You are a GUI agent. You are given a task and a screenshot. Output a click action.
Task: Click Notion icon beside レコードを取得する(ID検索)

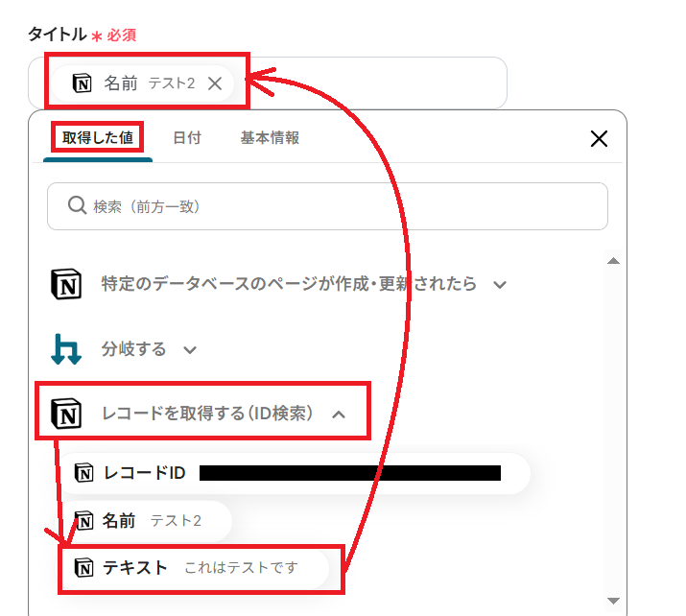(x=66, y=413)
